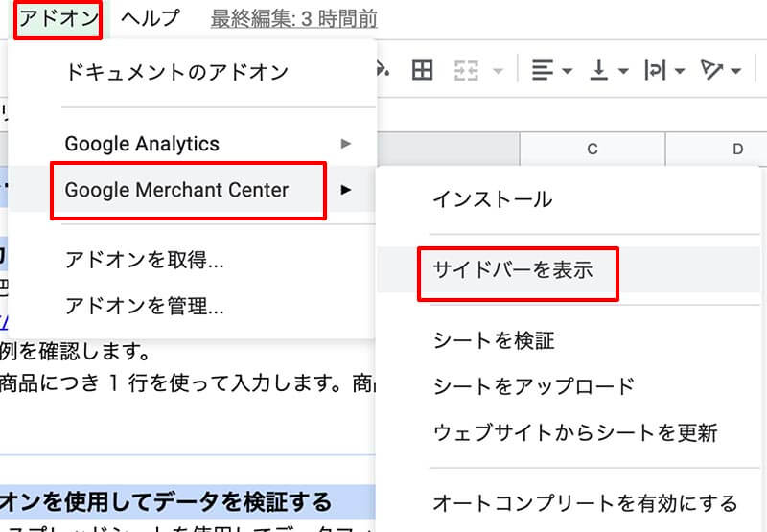Open the vertical align dropdown arrow
Screen dimensions: 767x532
pyautogui.click(x=623, y=71)
